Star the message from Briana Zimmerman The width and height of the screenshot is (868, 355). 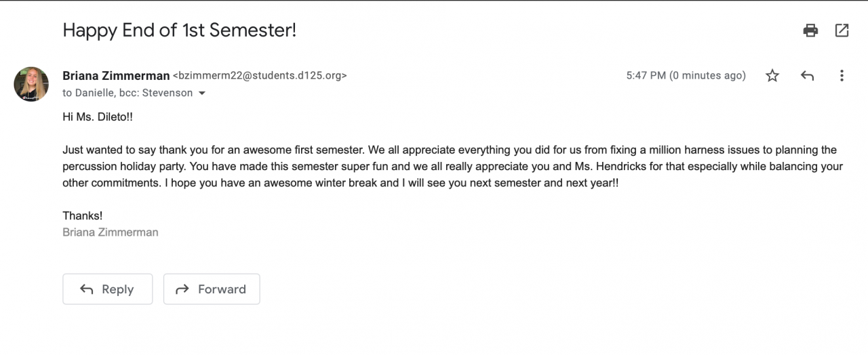point(772,76)
